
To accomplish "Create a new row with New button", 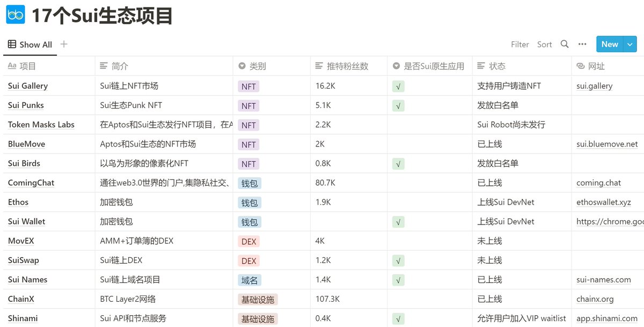I will [x=610, y=45].
